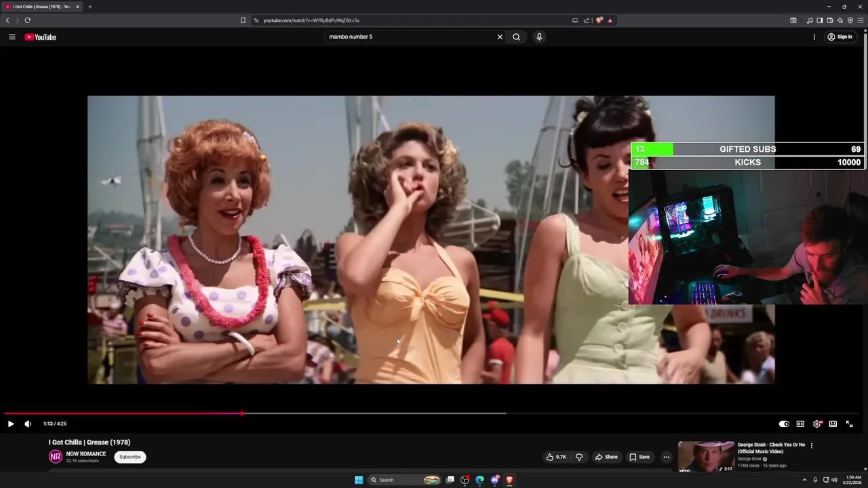
Task: Open YouTube settings three-dot menu
Action: tap(814, 37)
